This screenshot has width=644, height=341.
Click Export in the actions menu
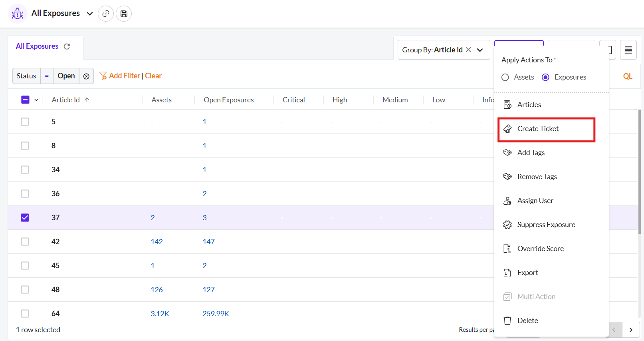[527, 273]
